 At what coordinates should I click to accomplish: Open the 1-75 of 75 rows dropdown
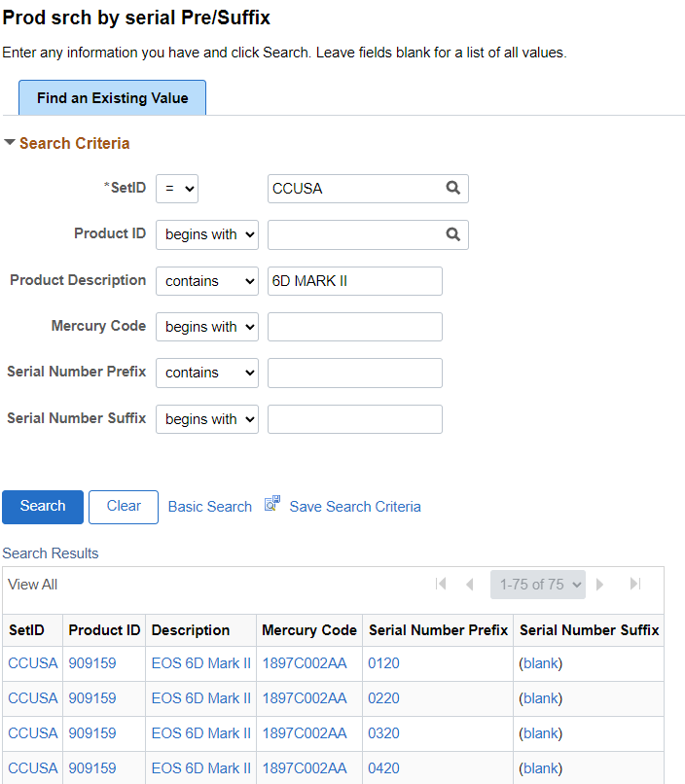coord(538,585)
